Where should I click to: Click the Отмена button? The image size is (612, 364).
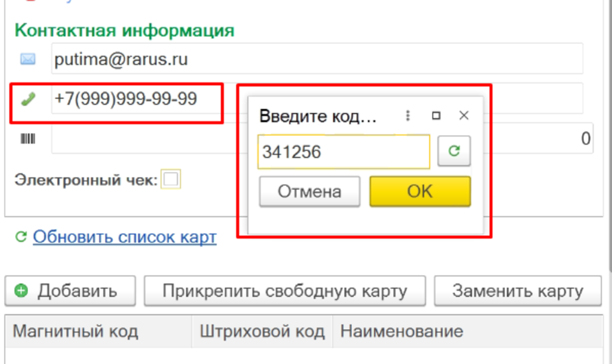point(309,191)
